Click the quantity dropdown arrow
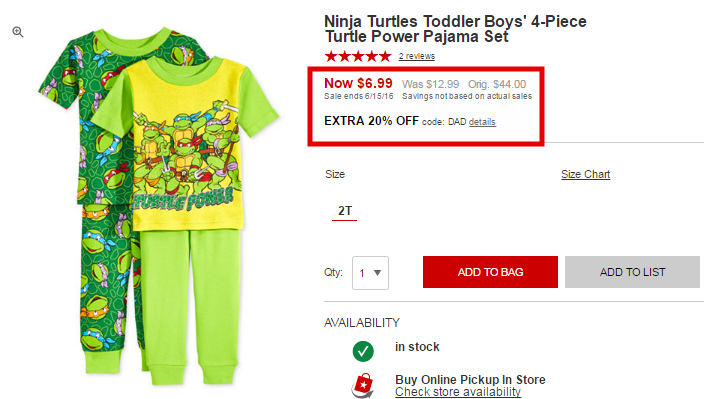Viewport: 714px width, 399px height. click(x=377, y=273)
